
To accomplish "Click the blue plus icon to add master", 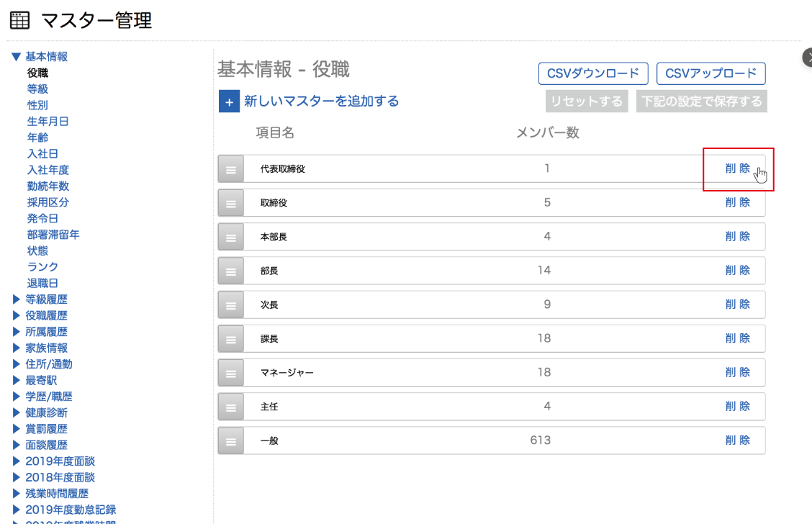I will (x=229, y=102).
